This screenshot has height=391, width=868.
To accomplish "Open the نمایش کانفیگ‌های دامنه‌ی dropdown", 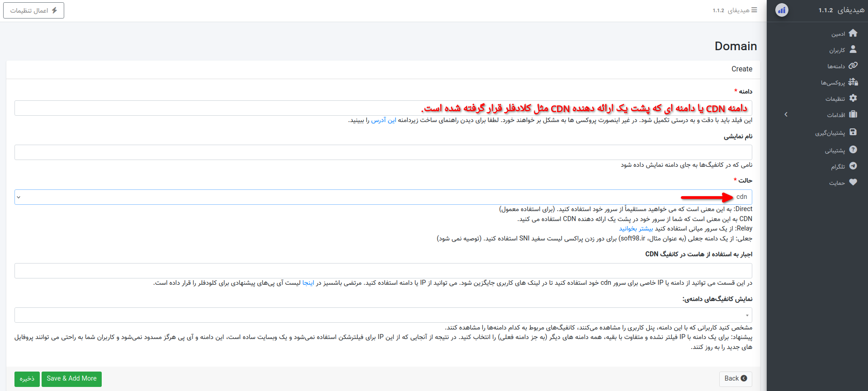I will coord(383,315).
